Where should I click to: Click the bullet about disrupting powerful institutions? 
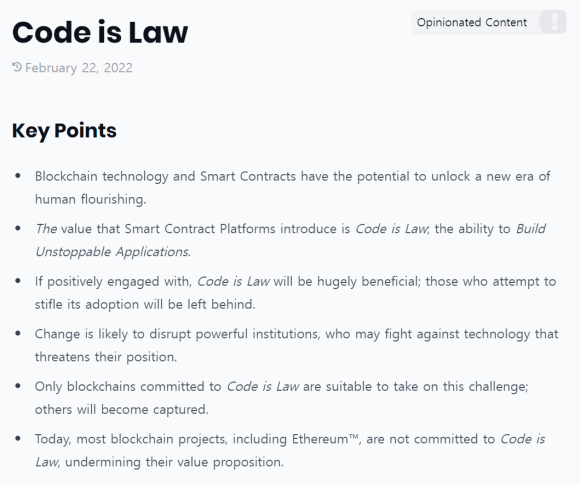tap(296, 345)
